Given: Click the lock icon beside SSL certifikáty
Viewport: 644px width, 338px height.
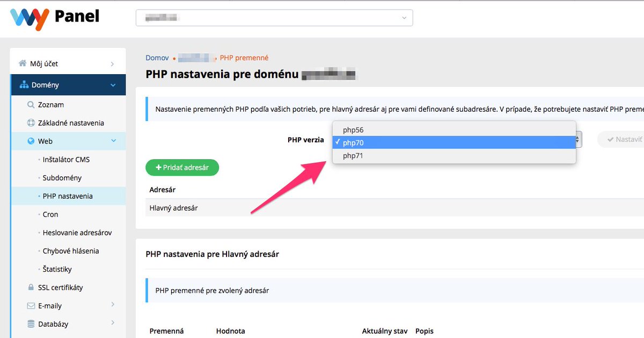Looking at the screenshot, I should pyautogui.click(x=31, y=287).
